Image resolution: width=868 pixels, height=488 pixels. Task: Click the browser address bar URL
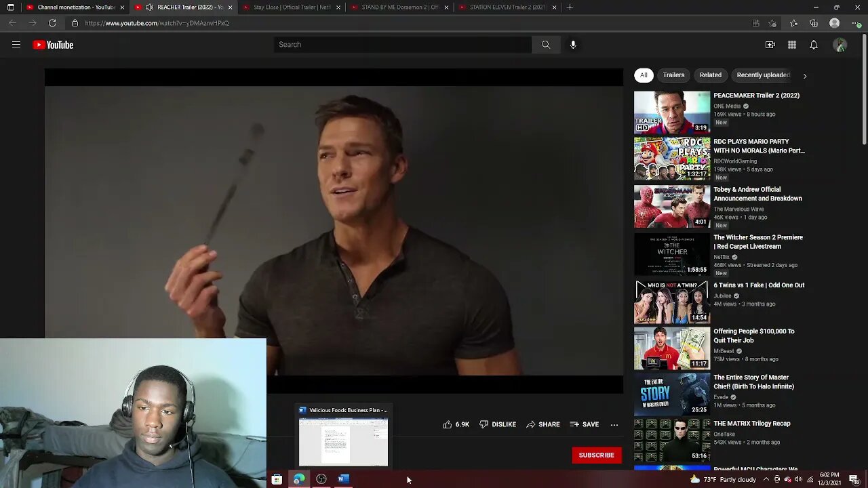click(x=157, y=23)
